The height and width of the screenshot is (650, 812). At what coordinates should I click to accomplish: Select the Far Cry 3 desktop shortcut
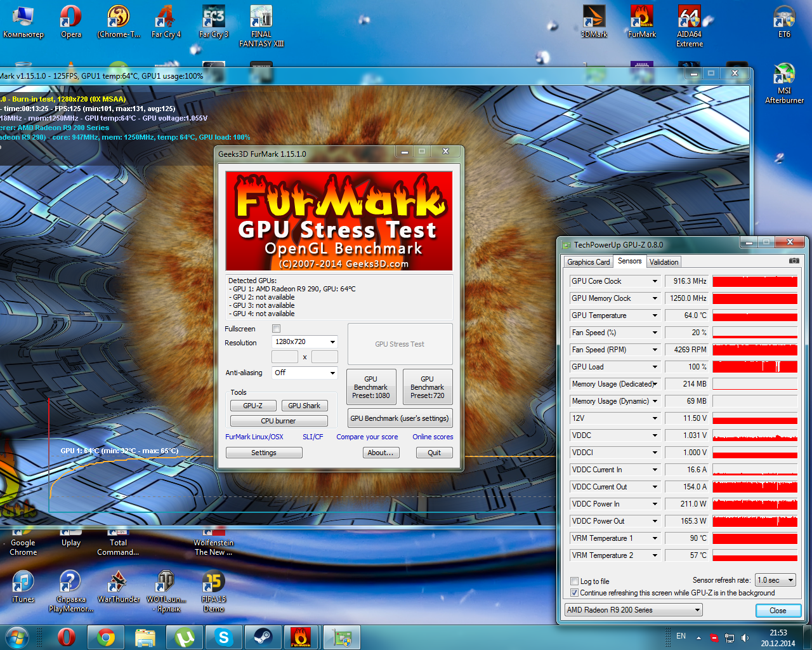pos(213,22)
